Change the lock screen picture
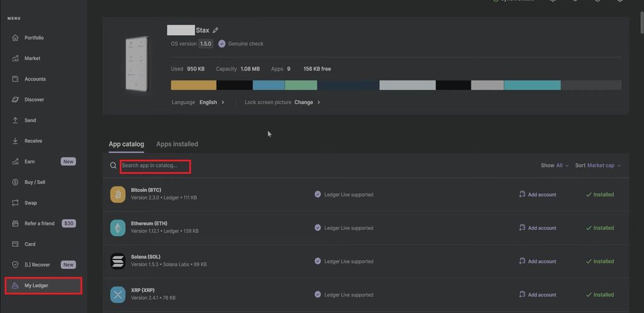Screen dimensions: 644x313 307,102
